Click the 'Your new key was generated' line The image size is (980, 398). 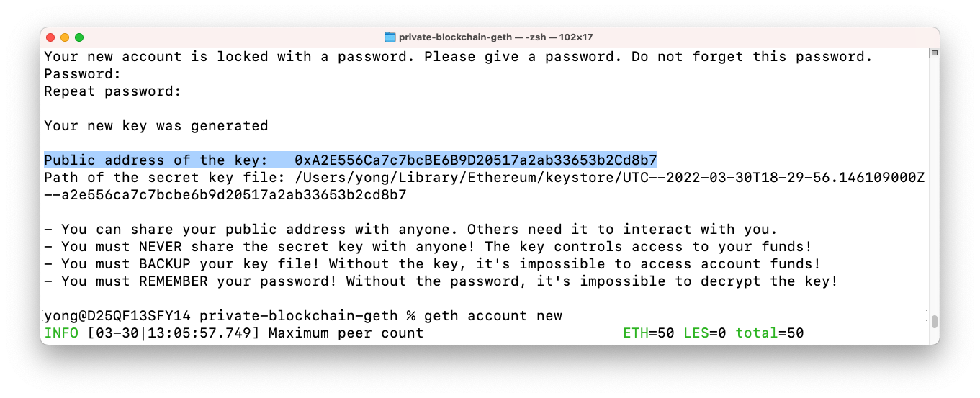(156, 126)
